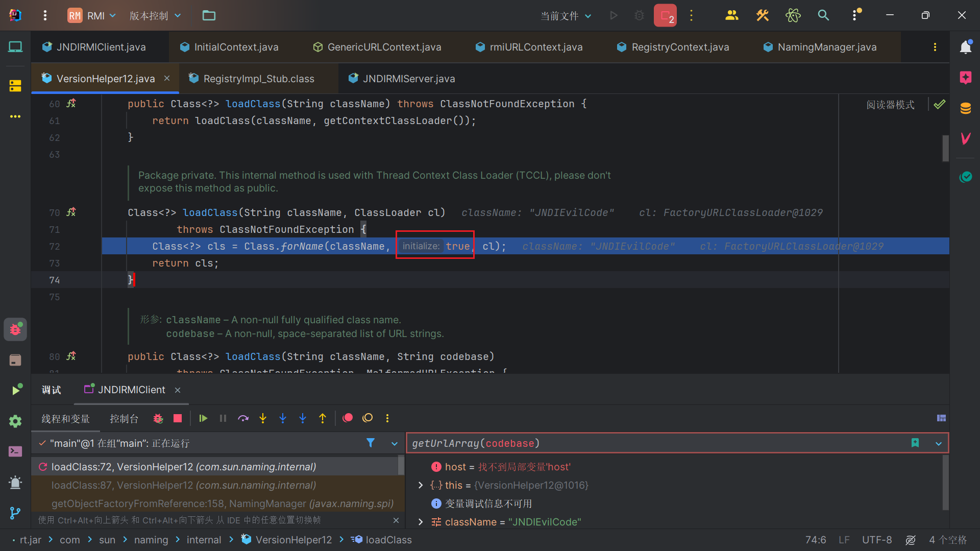
Task: Open the 版本控制 dropdown menu
Action: [155, 16]
